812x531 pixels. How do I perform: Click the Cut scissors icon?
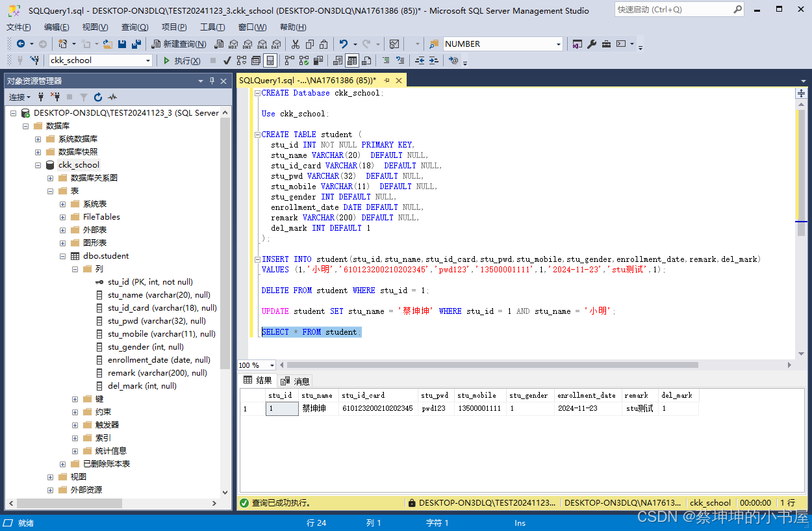click(x=295, y=44)
